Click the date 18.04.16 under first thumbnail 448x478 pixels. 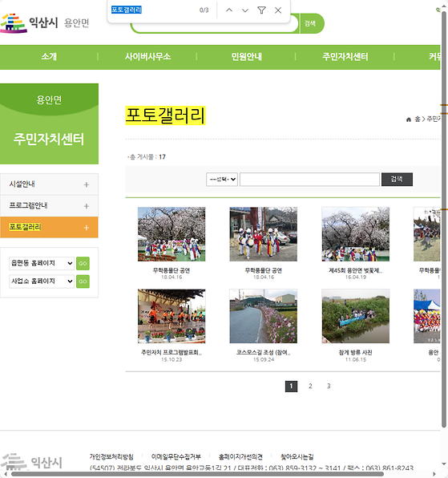pos(172,277)
